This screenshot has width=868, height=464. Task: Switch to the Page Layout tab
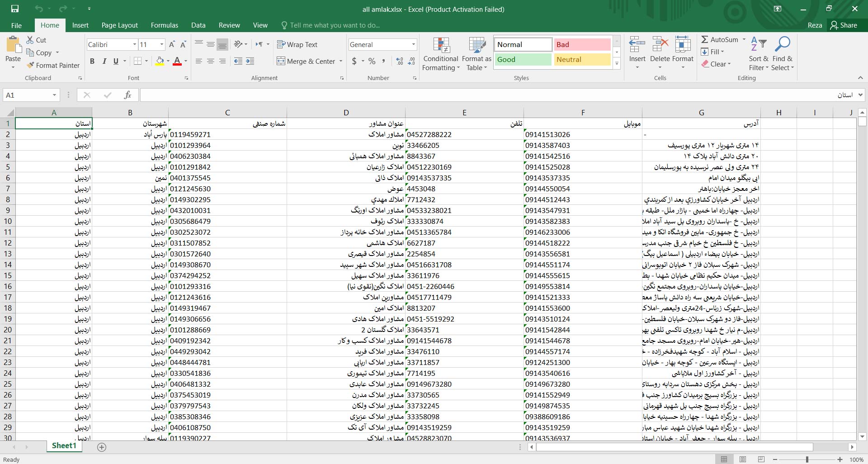point(119,25)
